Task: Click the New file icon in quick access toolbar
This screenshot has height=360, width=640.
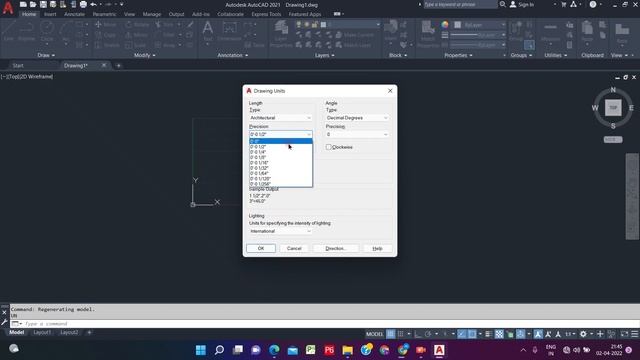Action: [23, 4]
